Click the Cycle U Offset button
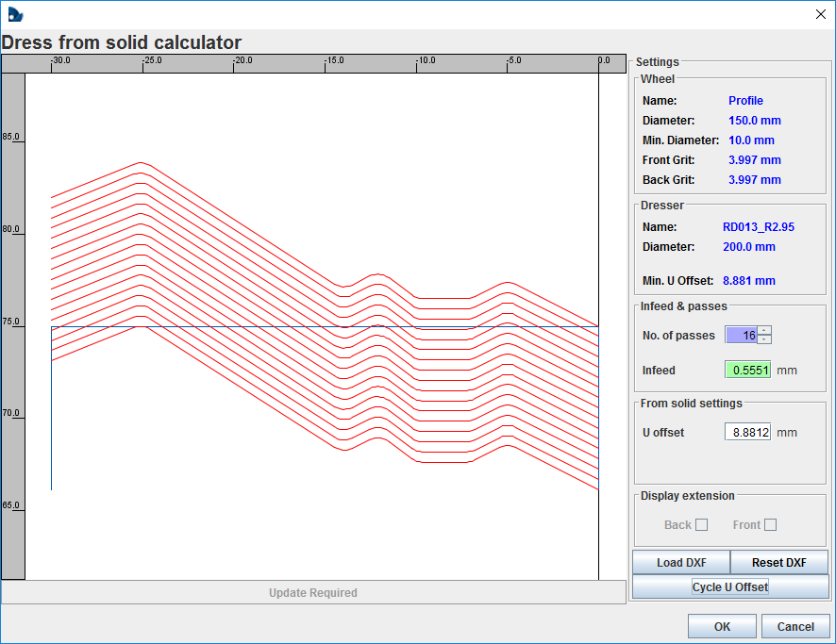The width and height of the screenshot is (836, 644). (x=729, y=587)
